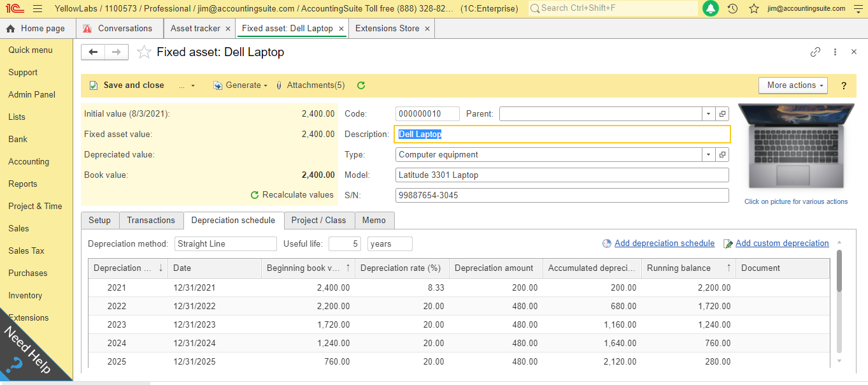Open Attachments(5) button
Image resolution: width=868 pixels, height=385 pixels.
point(310,85)
